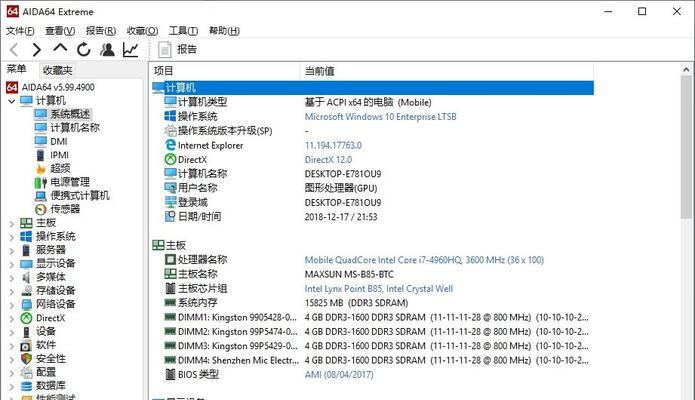Click the 服务器 server icon in tree
The width and height of the screenshot is (695, 400).
pos(26,250)
